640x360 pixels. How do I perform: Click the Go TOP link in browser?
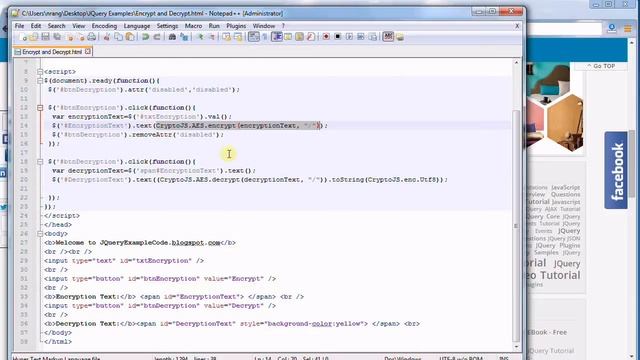601,66
